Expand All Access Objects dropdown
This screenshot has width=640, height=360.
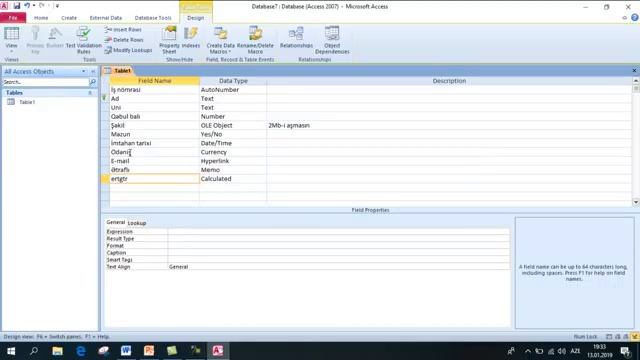(x=84, y=71)
